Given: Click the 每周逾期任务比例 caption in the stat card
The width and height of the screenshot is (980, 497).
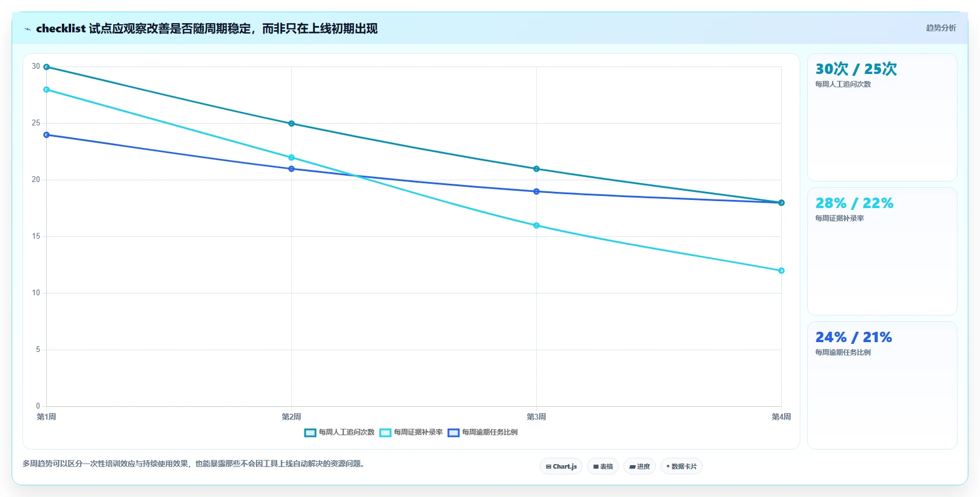Looking at the screenshot, I should pos(843,353).
